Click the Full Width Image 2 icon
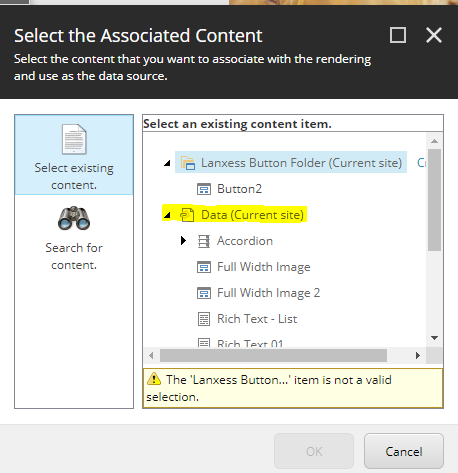This screenshot has height=473, width=458. [x=204, y=293]
